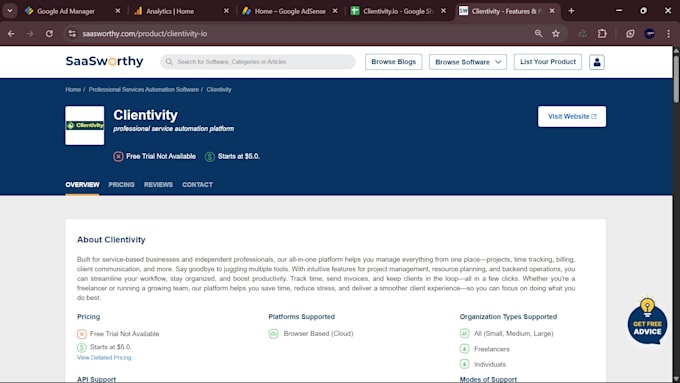Viewport: 680px width, 383px height.
Task: Open the zoom magnifier icon in address bar
Action: pos(538,33)
